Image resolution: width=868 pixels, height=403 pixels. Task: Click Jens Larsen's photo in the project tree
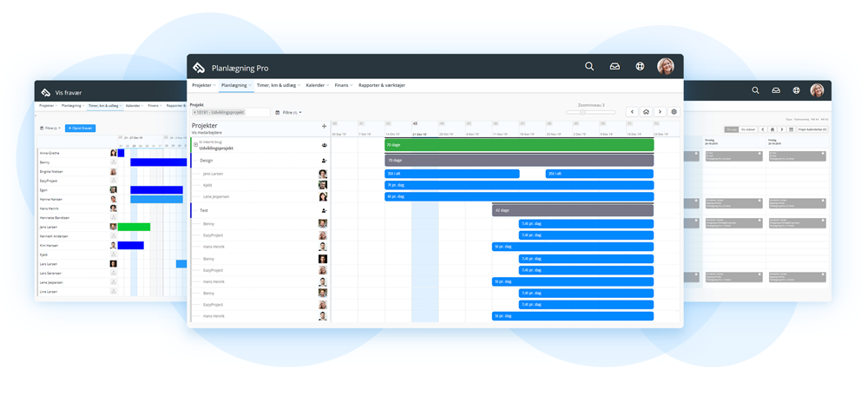tap(323, 174)
